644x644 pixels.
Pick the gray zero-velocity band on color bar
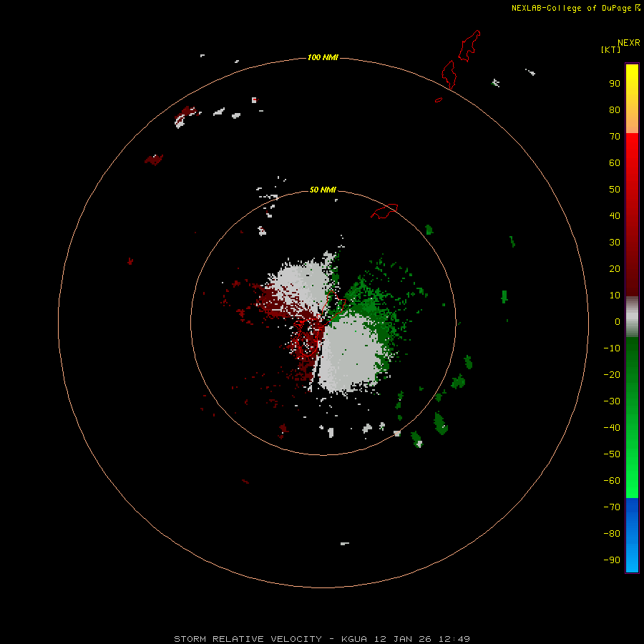632,317
